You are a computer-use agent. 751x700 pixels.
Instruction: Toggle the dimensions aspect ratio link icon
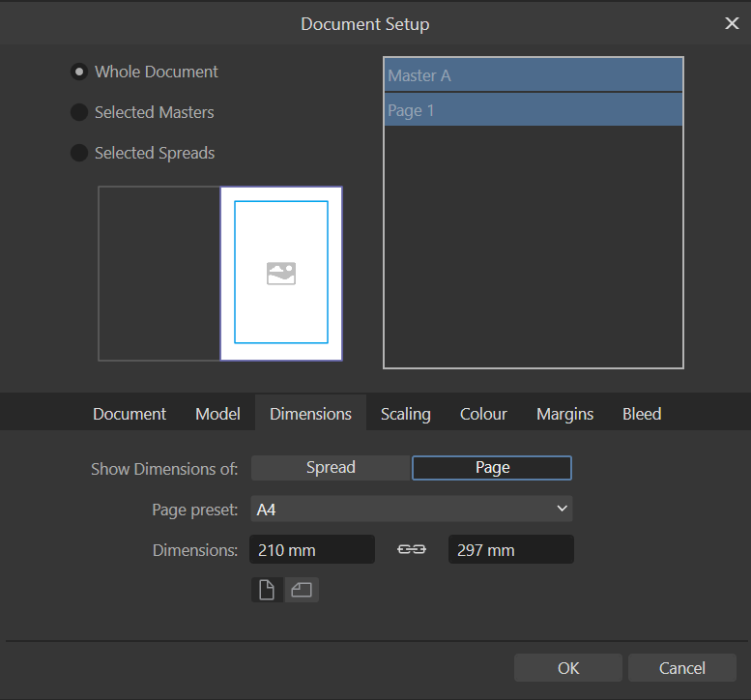[x=412, y=549]
